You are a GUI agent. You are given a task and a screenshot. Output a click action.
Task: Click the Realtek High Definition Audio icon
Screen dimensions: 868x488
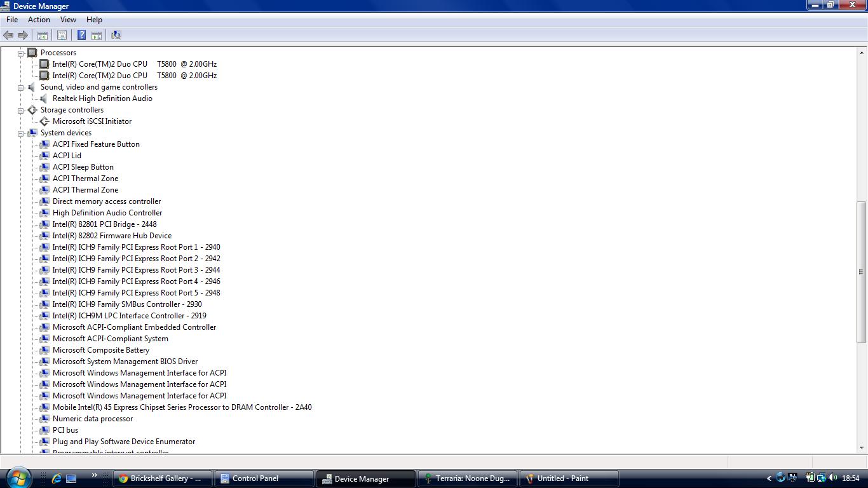click(44, 98)
